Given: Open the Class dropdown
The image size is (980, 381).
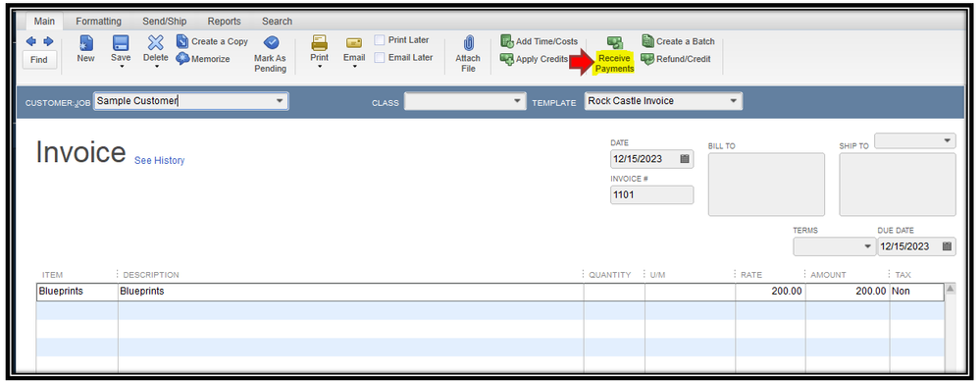Looking at the screenshot, I should click(x=517, y=101).
